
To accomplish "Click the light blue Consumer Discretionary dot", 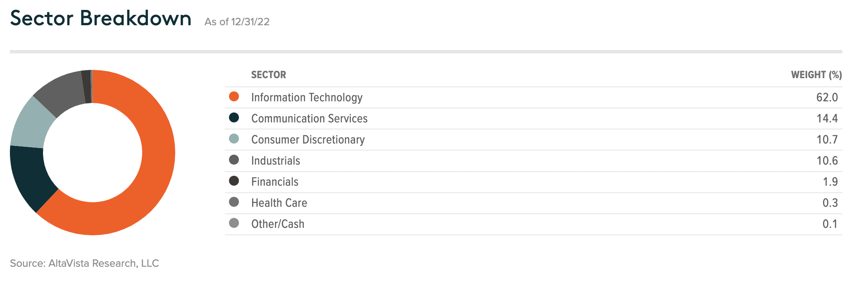I will pos(234,139).
